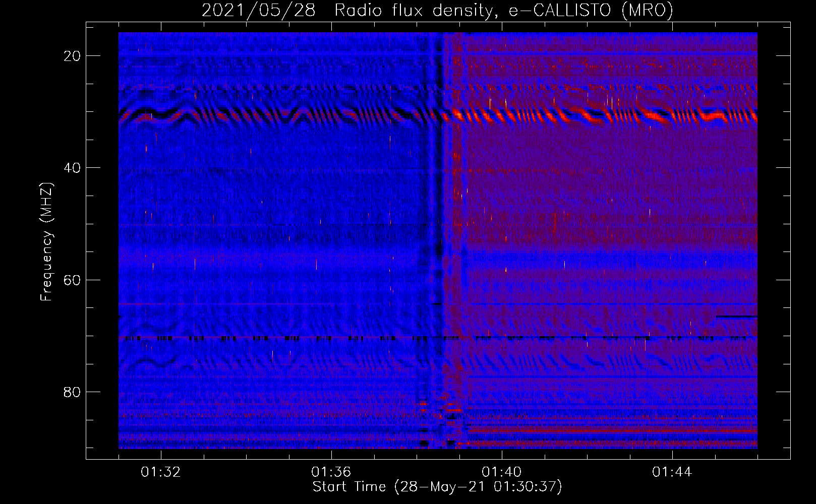
Task: Click the '80' frequency tick label
Action: pyautogui.click(x=72, y=392)
